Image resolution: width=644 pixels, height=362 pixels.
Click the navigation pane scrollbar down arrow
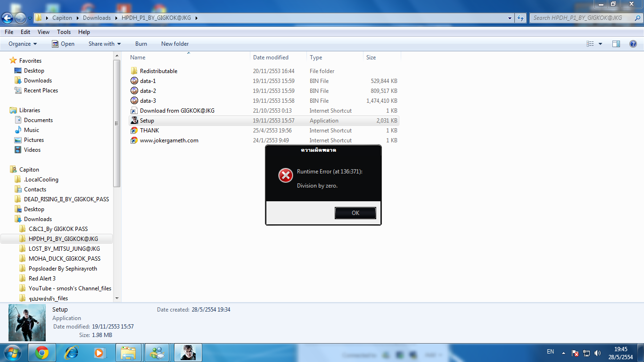[117, 298]
